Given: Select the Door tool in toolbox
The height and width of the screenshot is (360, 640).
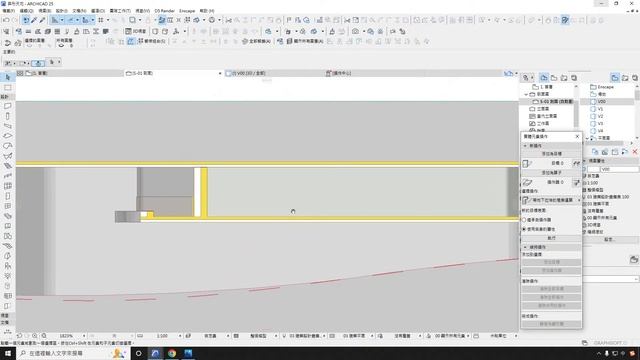Looking at the screenshot, I should pyautogui.click(x=8, y=196).
